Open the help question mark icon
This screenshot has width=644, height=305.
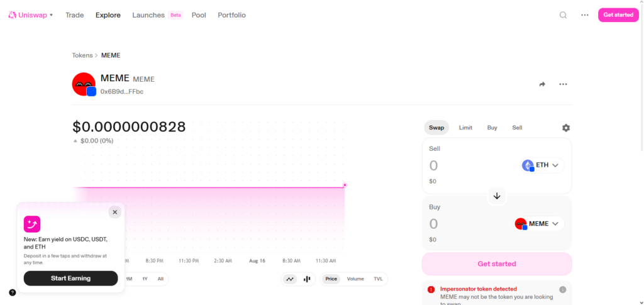[13, 292]
